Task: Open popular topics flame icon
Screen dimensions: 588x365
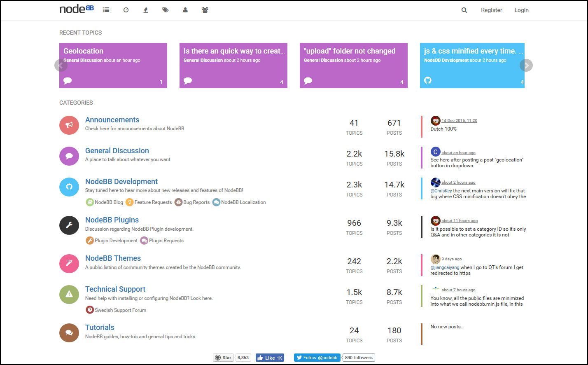Action: pyautogui.click(x=146, y=10)
